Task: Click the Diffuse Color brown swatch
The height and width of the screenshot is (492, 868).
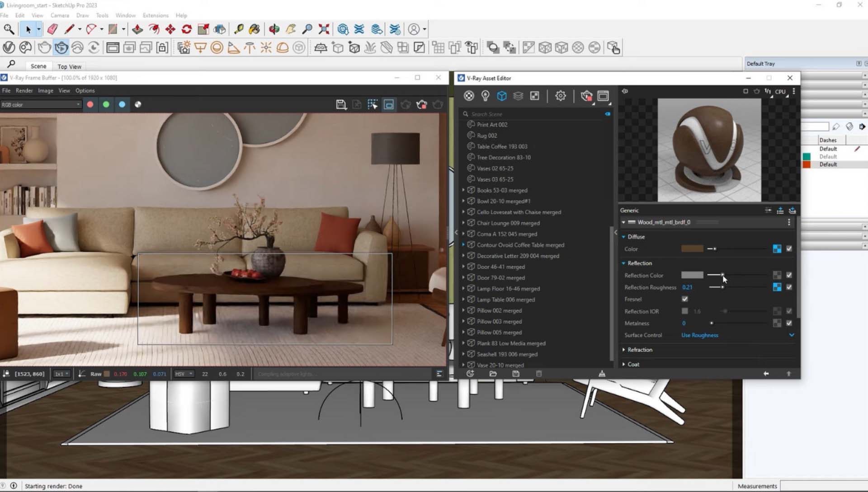Action: 692,249
